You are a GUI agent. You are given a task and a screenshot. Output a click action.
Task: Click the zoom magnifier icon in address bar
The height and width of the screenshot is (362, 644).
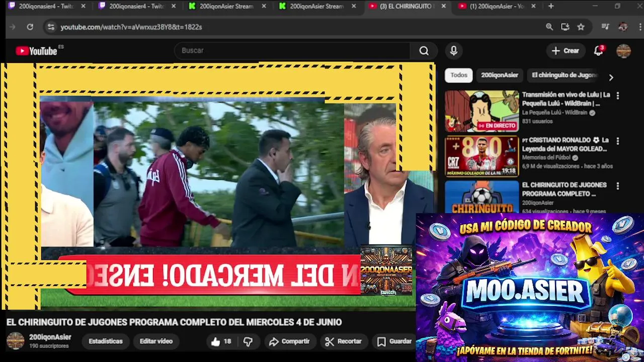click(x=549, y=27)
